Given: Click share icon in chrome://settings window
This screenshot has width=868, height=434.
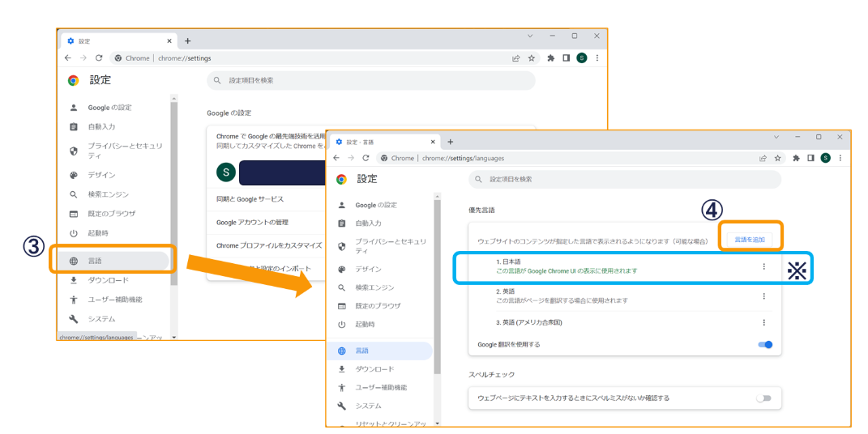Looking at the screenshot, I should click(x=516, y=58).
